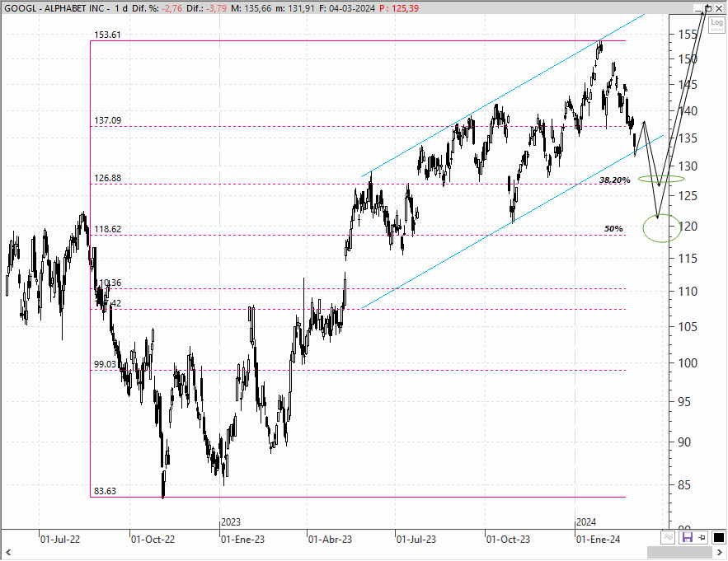Click the double-chevron collapse icon
The width and height of the screenshot is (728, 561).
(668, 537)
